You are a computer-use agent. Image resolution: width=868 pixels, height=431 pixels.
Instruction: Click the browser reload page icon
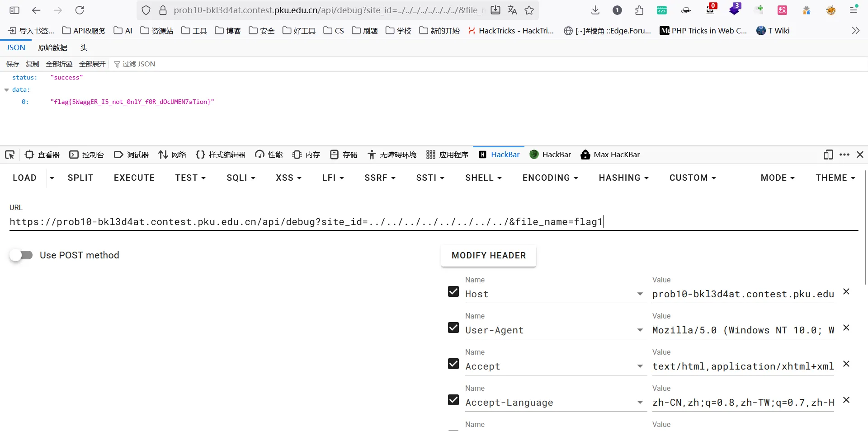(x=80, y=10)
